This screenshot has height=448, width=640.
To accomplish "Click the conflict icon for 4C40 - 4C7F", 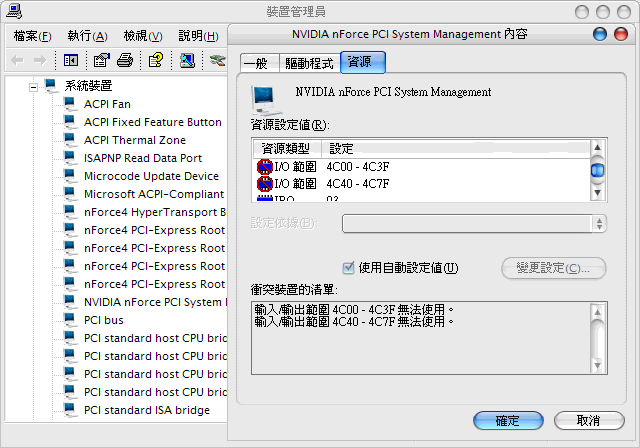I will 264,184.
